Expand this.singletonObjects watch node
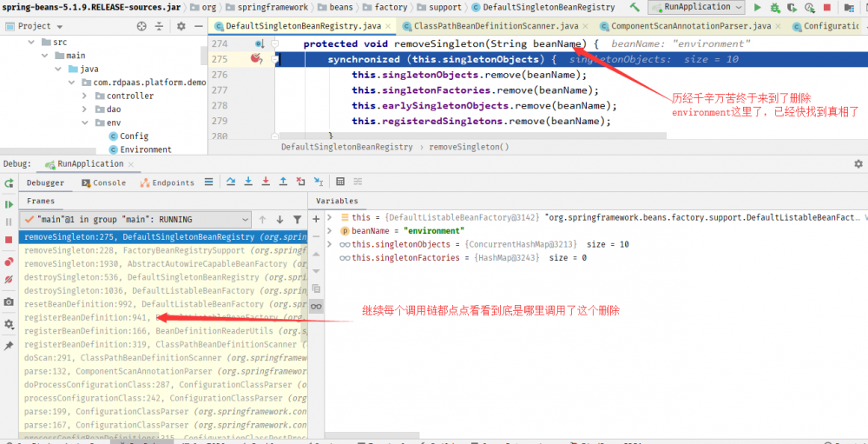This screenshot has height=444, width=868. coord(330,244)
